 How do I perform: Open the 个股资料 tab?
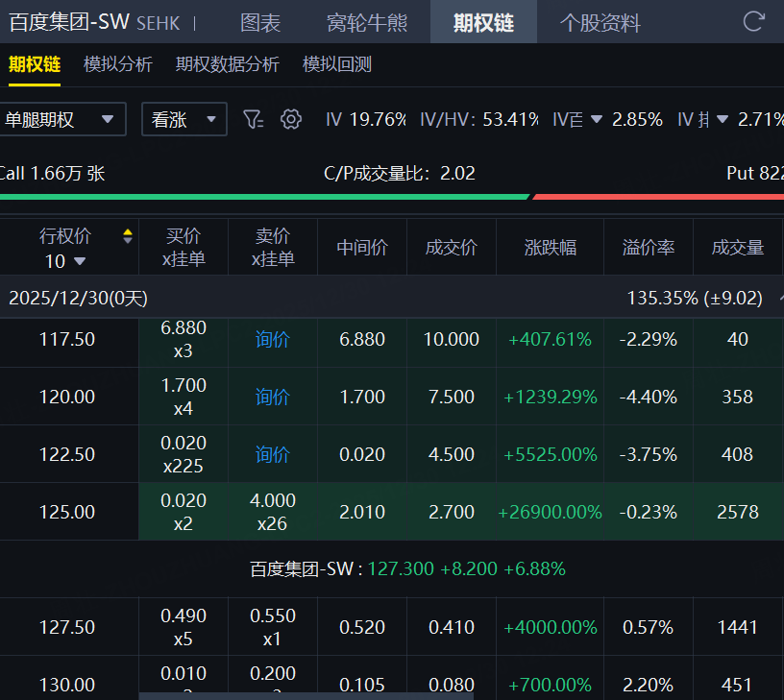point(600,22)
